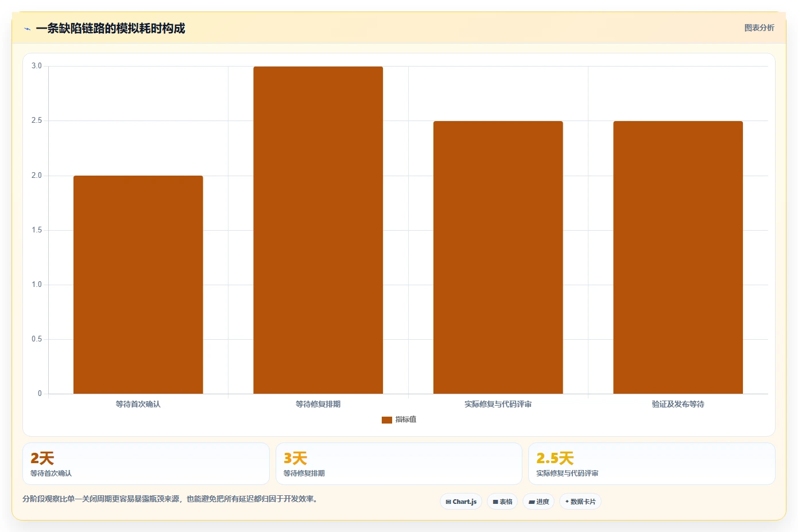Click the 数据卡片 tag chip
The height and width of the screenshot is (532, 798).
580,502
